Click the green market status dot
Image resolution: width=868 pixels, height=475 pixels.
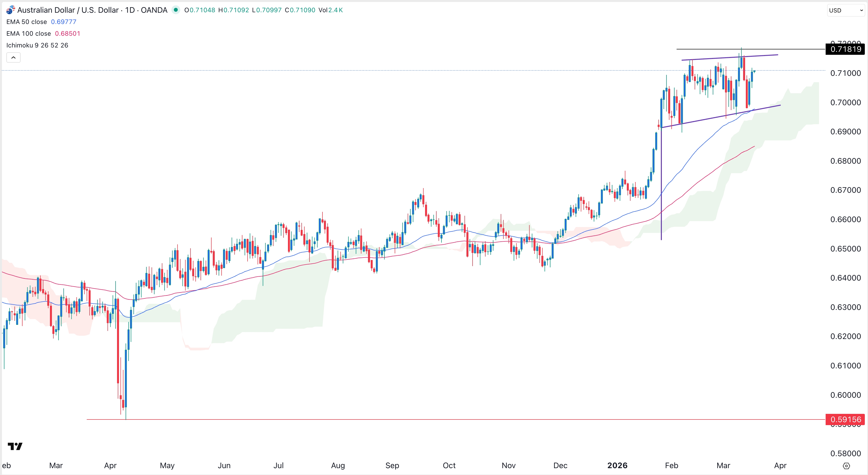(x=176, y=10)
